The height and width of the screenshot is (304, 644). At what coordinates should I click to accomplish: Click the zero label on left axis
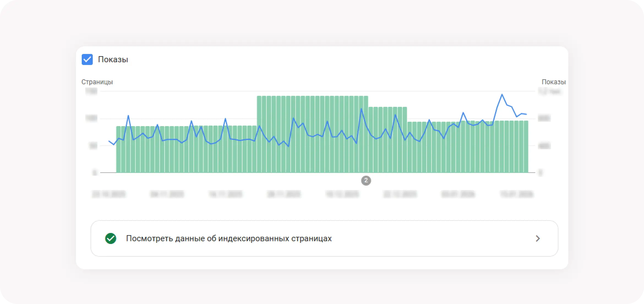click(x=95, y=173)
